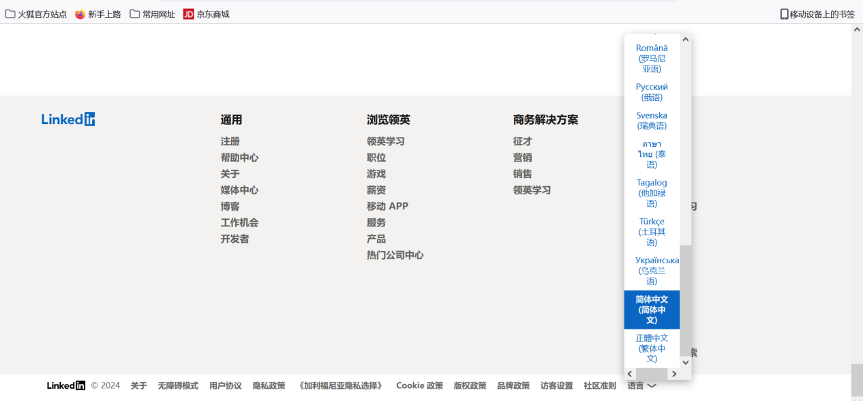864x402 pixels.
Task: Open the 移动 APP link
Action: (x=387, y=206)
